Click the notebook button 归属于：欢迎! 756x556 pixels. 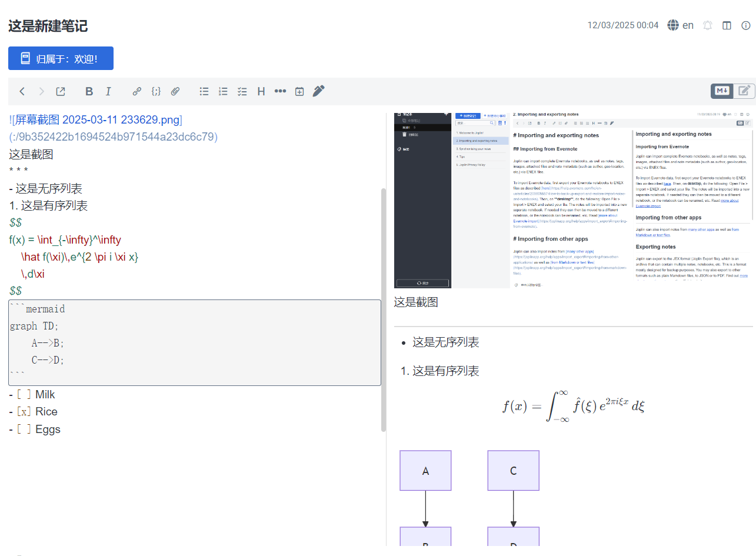pos(61,58)
